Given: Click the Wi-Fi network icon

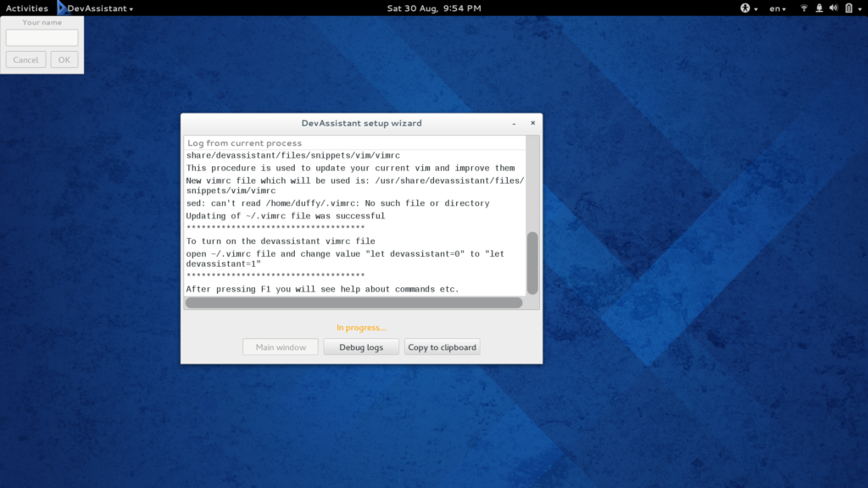Looking at the screenshot, I should coord(804,8).
